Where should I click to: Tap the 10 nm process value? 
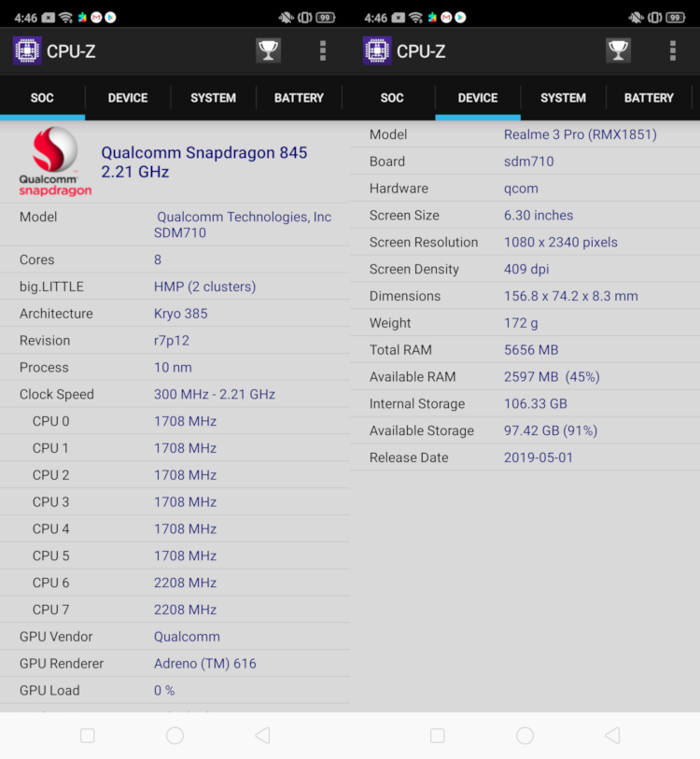[x=173, y=368]
